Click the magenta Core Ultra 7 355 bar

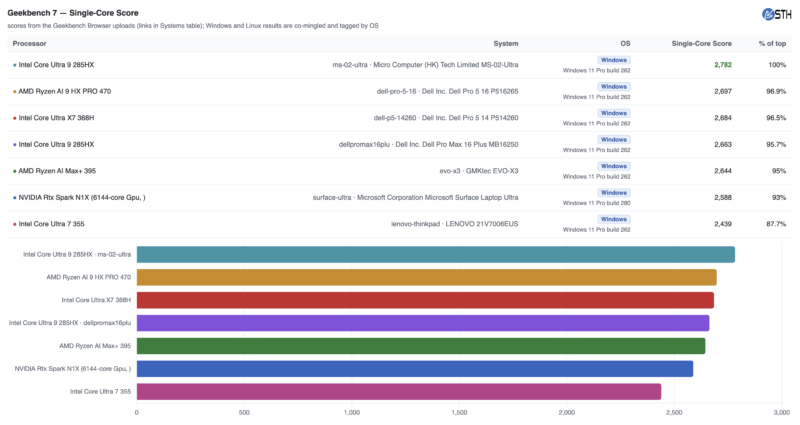399,392
